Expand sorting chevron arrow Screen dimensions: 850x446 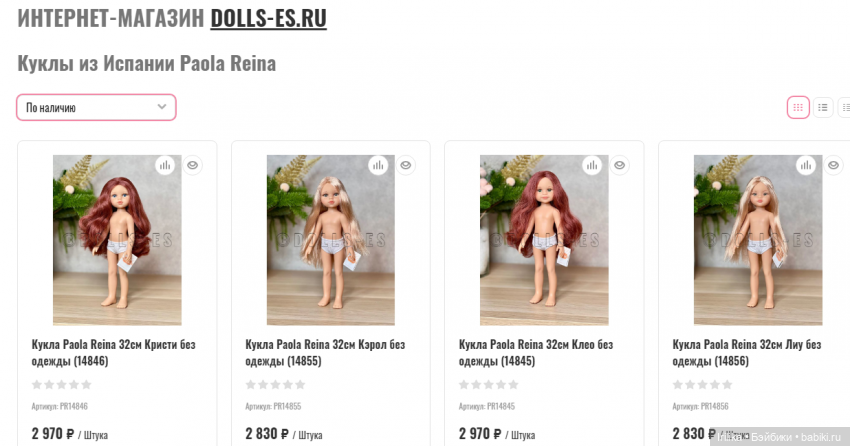(162, 107)
